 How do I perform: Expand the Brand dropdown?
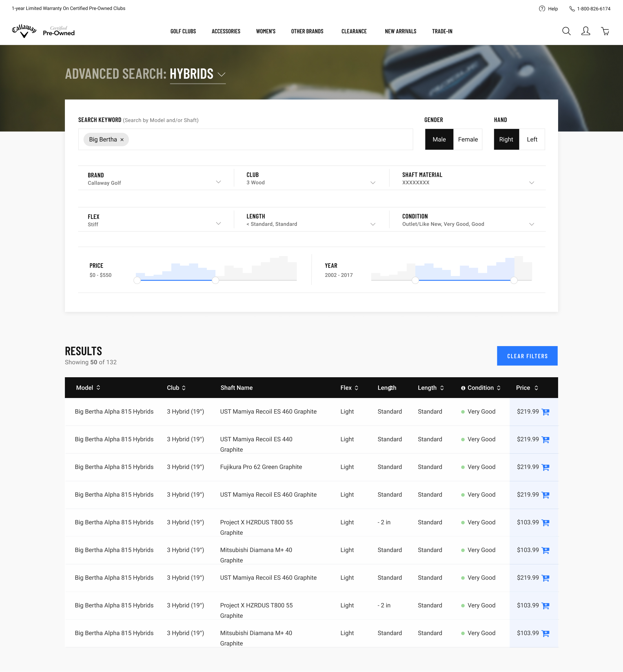click(x=218, y=182)
